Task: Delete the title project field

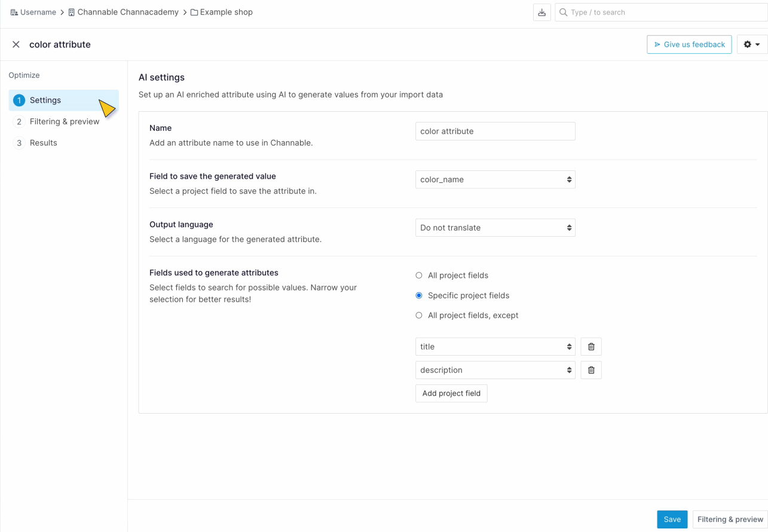Action: pos(590,346)
